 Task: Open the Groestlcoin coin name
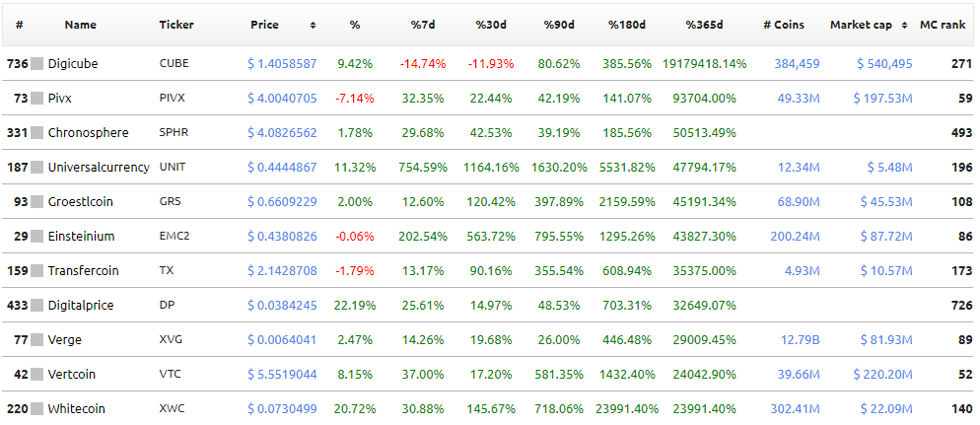tap(80, 202)
